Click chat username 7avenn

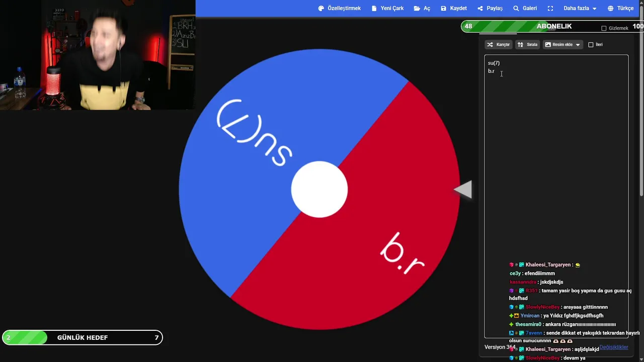tap(534, 333)
